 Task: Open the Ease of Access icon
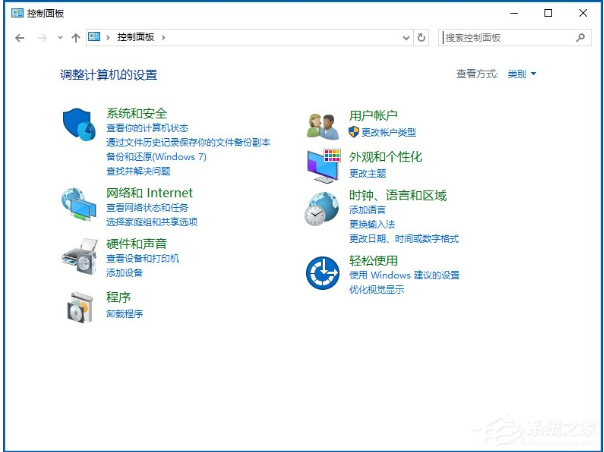(323, 271)
